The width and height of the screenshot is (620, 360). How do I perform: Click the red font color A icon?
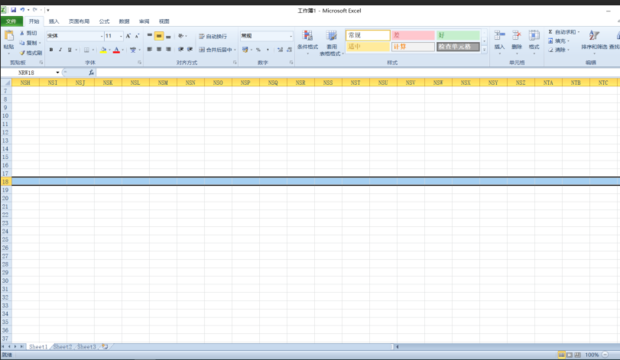[x=116, y=50]
